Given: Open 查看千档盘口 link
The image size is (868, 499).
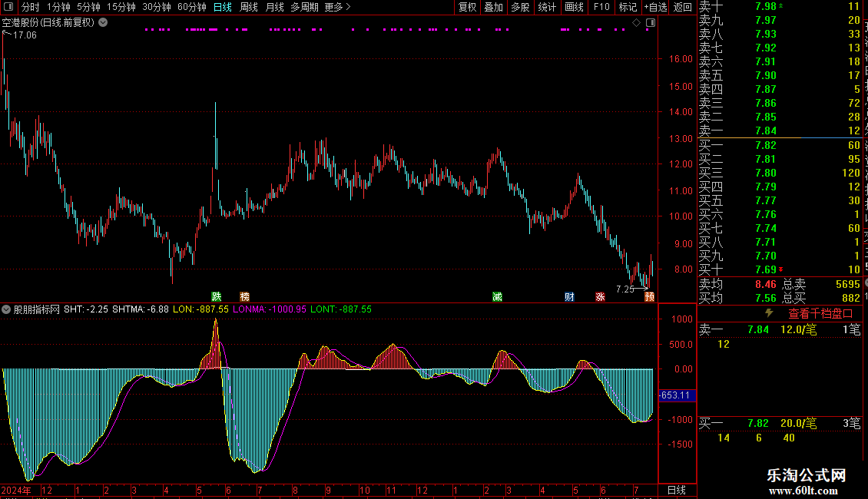Looking at the screenshot, I should 820,314.
